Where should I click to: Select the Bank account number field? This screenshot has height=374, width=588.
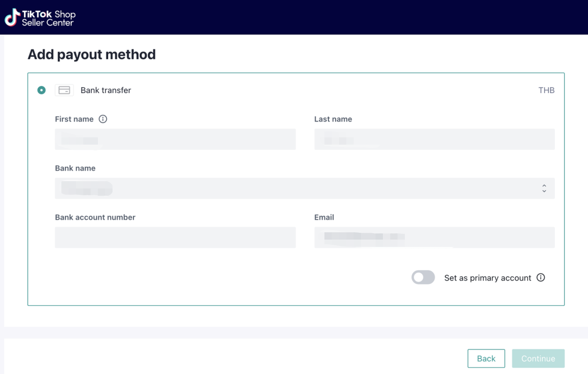175,238
